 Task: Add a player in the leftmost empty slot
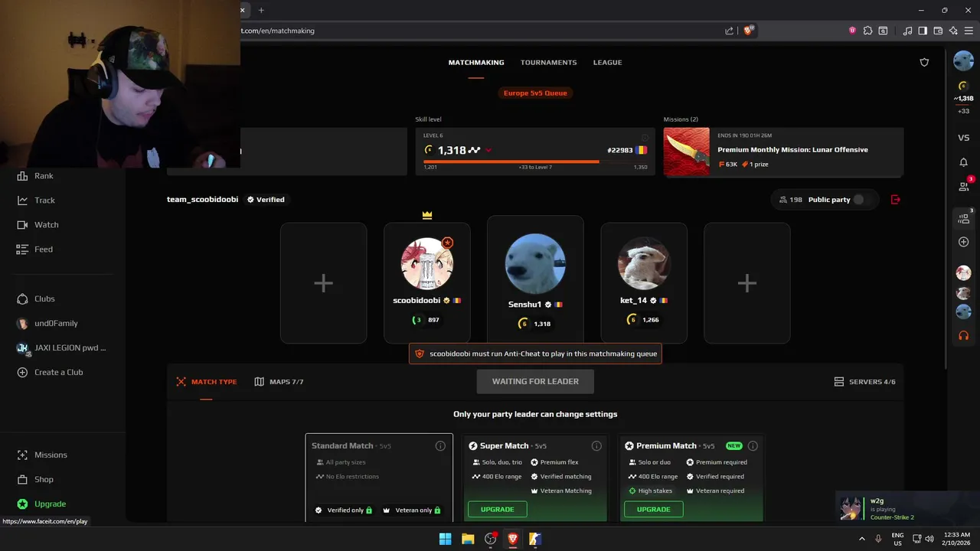pyautogui.click(x=323, y=283)
